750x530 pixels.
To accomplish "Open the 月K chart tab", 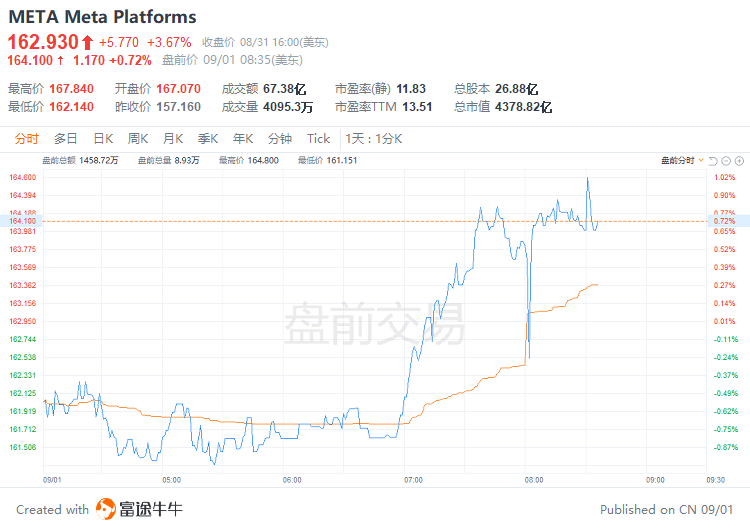I will pos(173,139).
